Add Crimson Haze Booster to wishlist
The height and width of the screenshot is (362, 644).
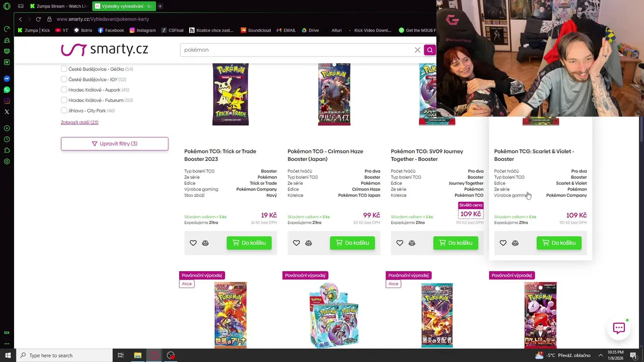296,243
